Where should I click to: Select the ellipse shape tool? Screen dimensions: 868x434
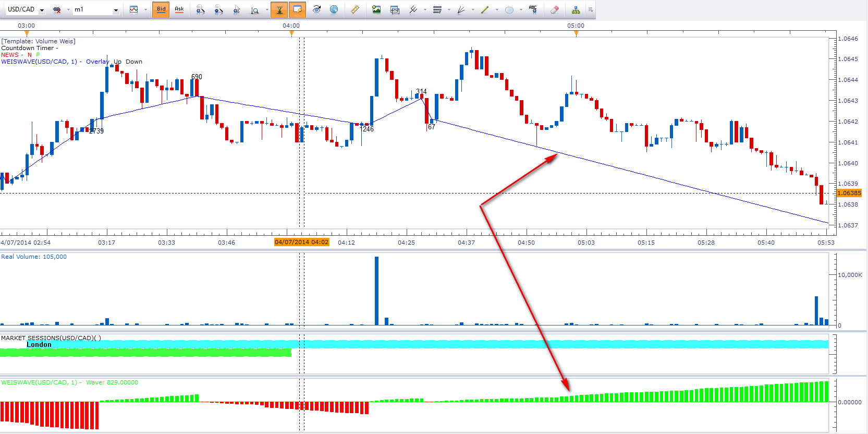(x=509, y=9)
